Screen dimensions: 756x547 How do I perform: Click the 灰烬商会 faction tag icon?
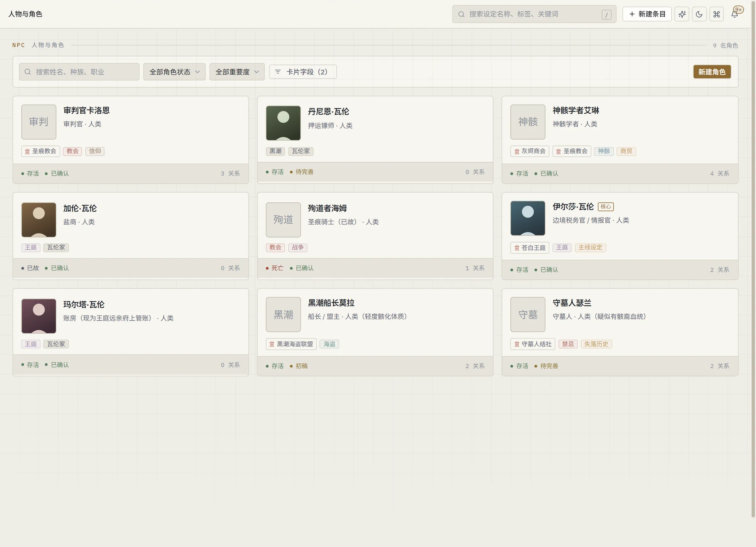[517, 151]
